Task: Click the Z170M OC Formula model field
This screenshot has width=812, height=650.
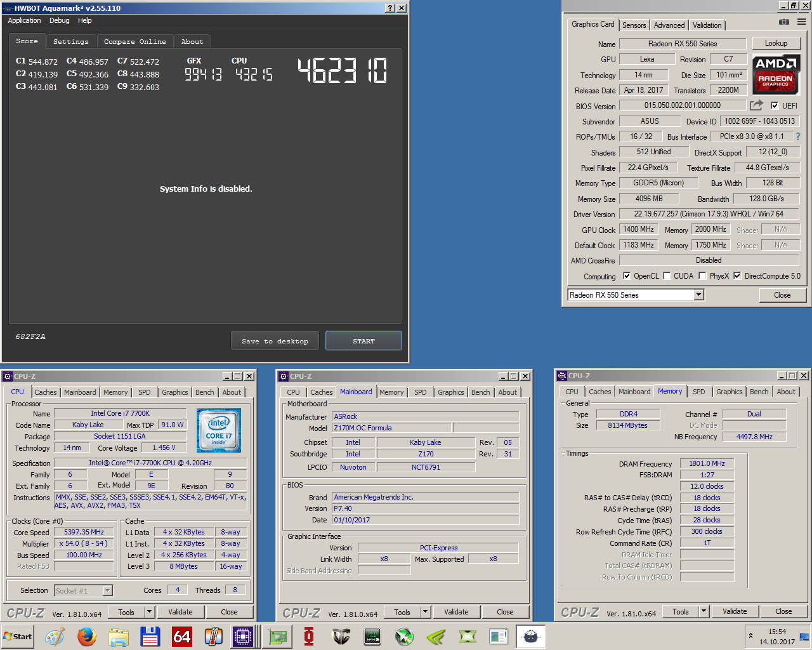Action: point(391,428)
